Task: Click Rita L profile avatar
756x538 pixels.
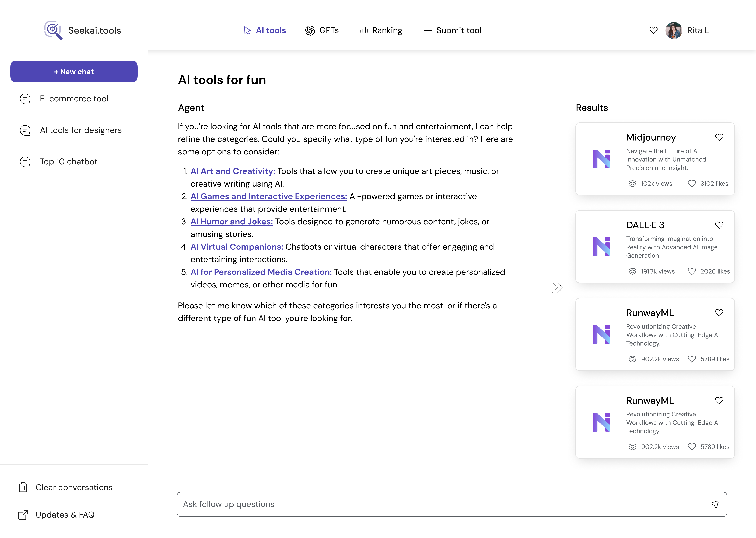Action: tap(674, 30)
